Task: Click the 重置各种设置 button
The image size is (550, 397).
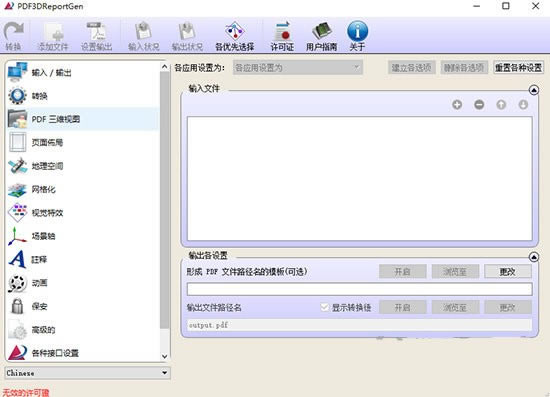Action: coord(518,67)
